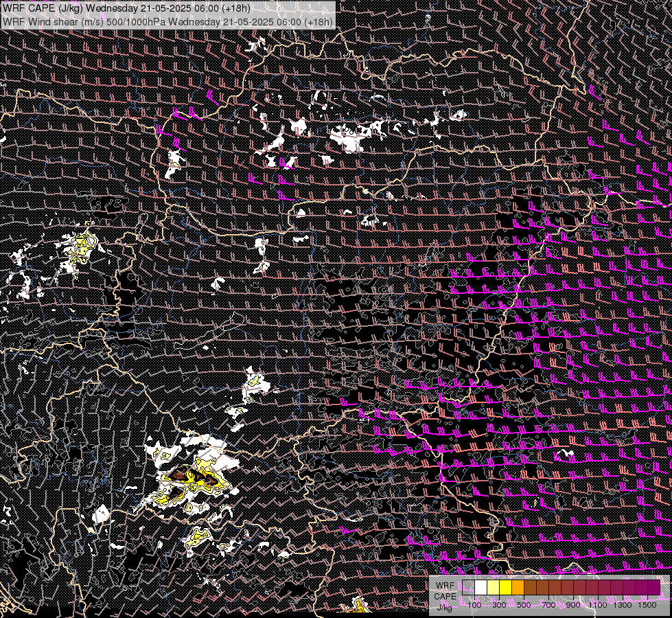Select the white CAPE legend swatch
Viewport: 672px width, 618px height.
[x=481, y=587]
